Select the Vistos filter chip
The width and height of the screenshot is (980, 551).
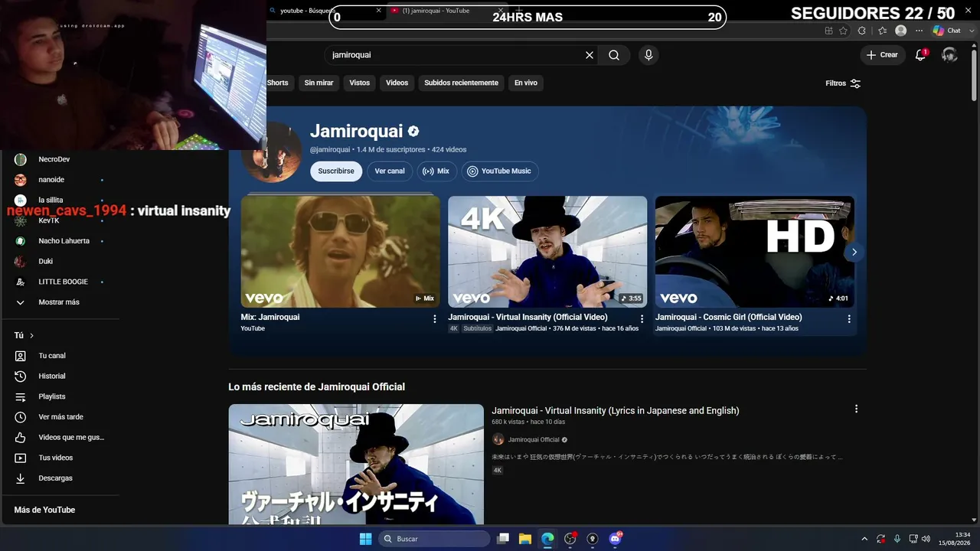point(360,83)
